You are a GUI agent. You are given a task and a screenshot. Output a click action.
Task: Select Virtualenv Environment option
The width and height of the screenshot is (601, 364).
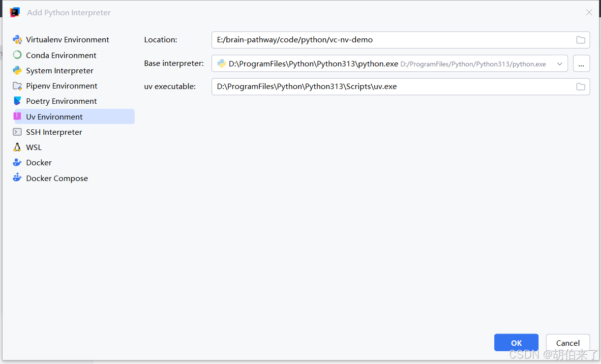coord(73,40)
